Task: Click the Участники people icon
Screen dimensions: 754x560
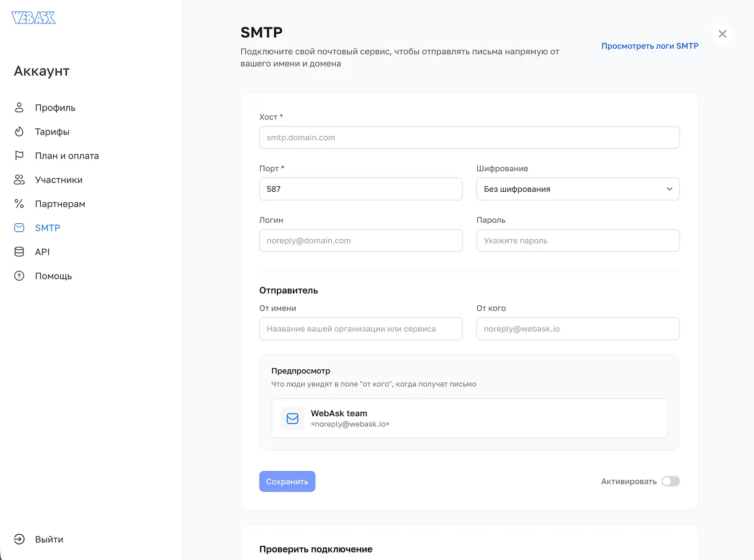Action: coord(19,180)
